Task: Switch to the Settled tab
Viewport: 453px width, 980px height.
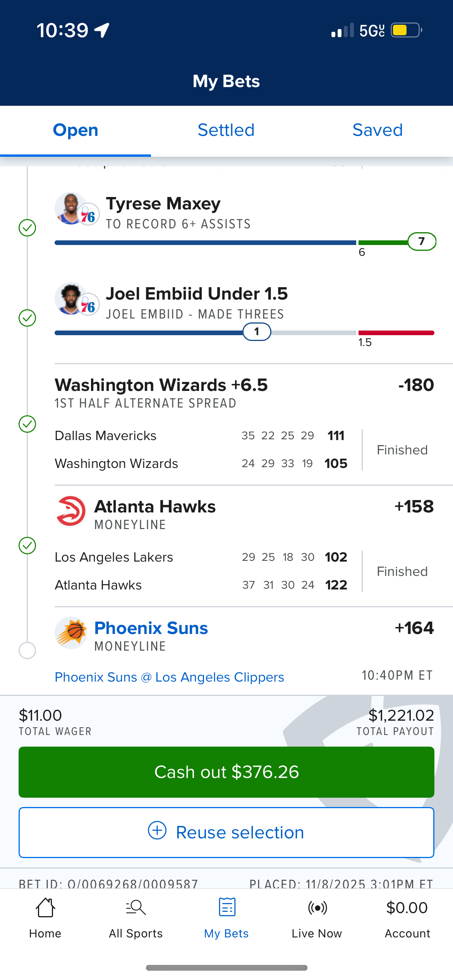Action: pyautogui.click(x=226, y=130)
